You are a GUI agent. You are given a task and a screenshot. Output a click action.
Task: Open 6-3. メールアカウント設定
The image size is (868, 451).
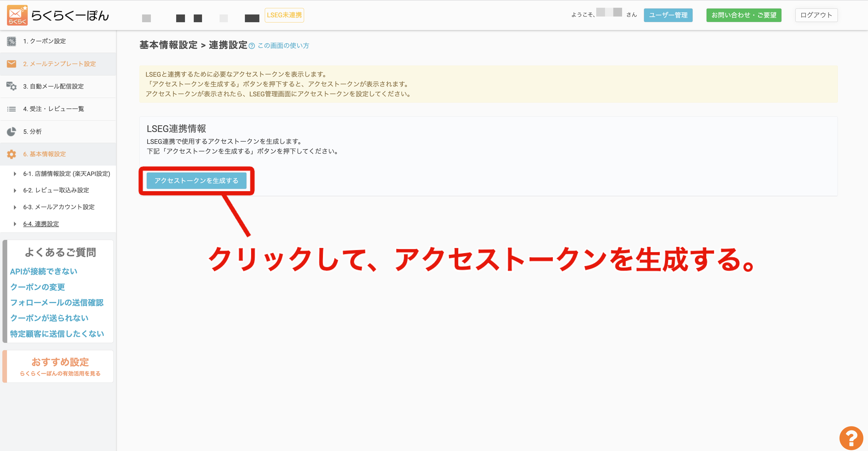point(59,207)
